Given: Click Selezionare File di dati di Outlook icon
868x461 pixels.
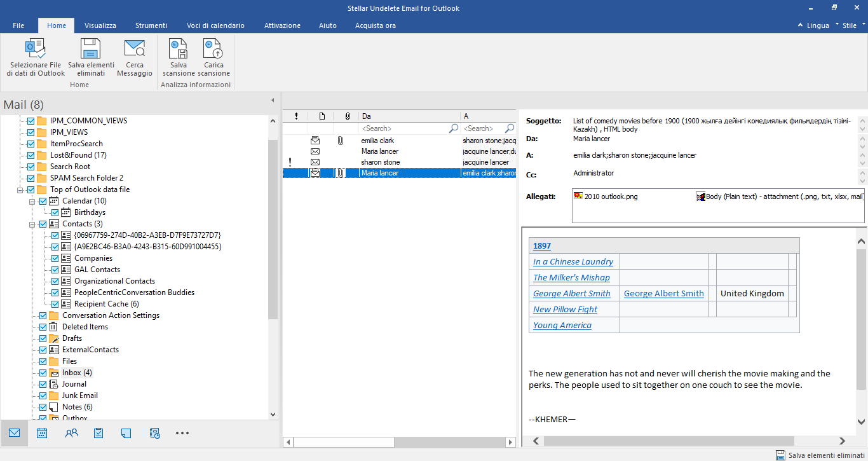Looking at the screenshot, I should click(x=36, y=49).
